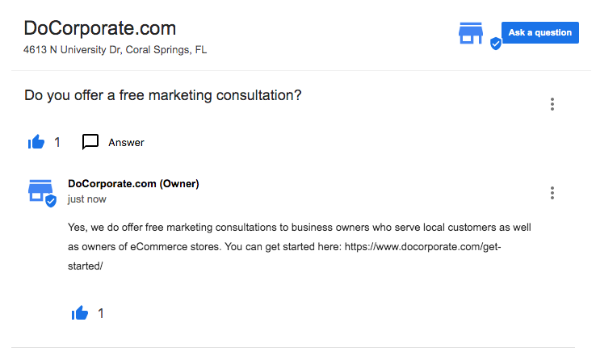Click the question text about marketing consultation

(x=163, y=95)
